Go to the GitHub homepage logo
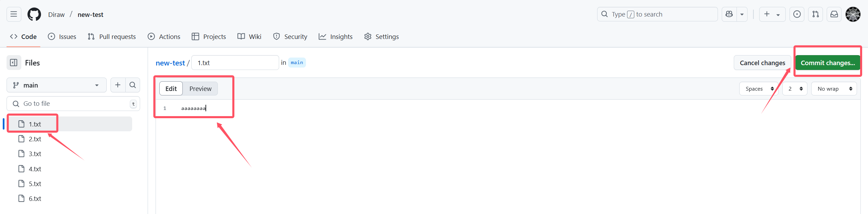868x214 pixels. [x=34, y=14]
